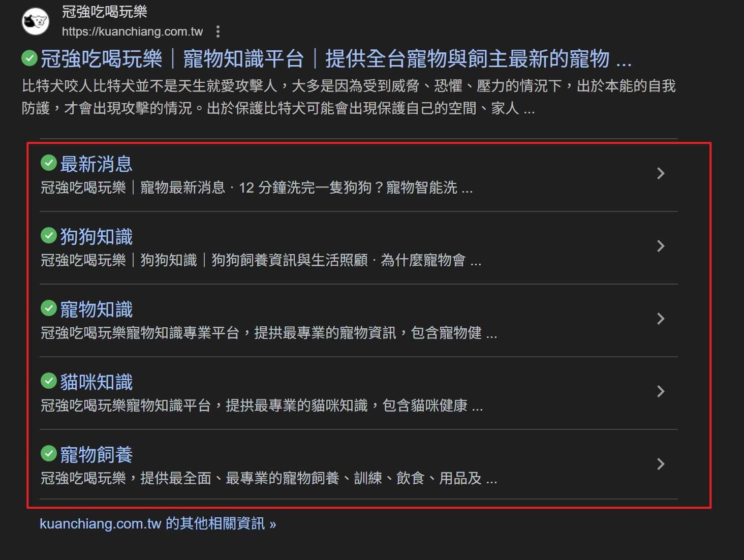
Task: Select the 貓咪知識 sitelink heading
Action: (97, 381)
